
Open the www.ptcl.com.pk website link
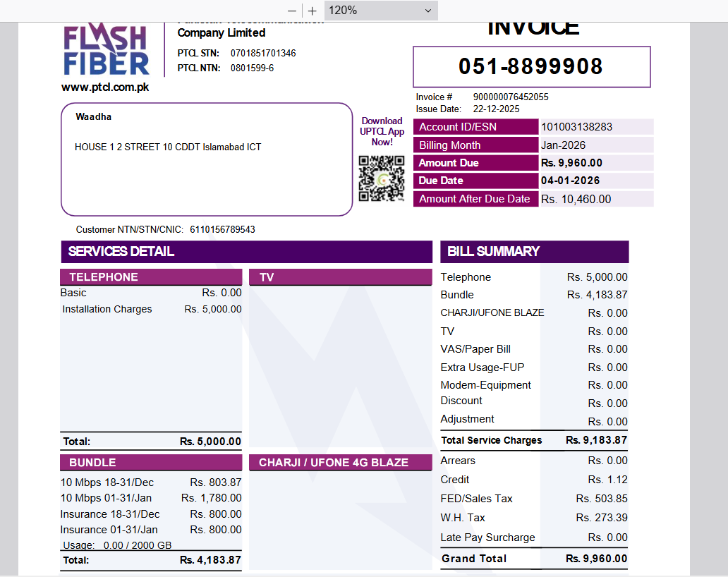tap(105, 87)
